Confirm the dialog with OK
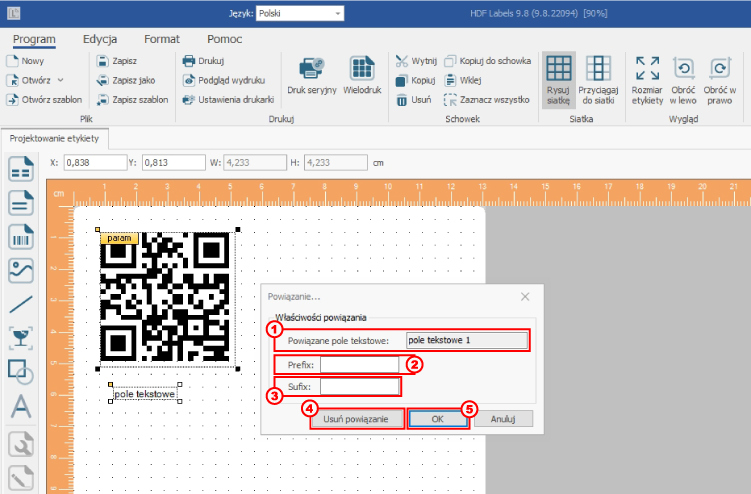 point(438,419)
